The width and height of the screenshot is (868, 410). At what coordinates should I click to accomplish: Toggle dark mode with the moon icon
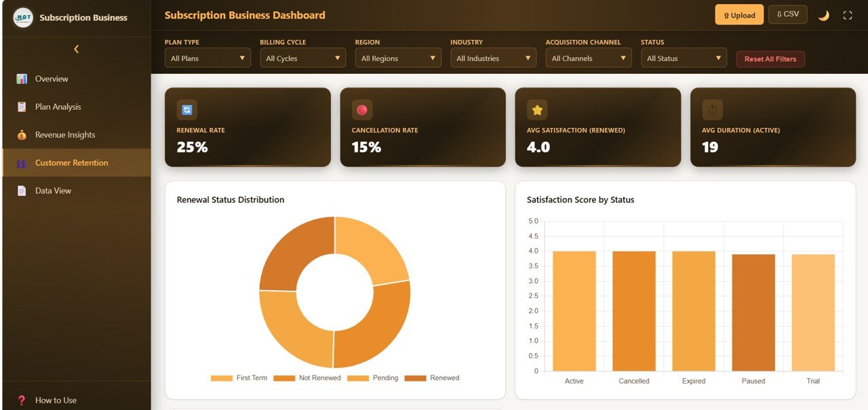824,14
